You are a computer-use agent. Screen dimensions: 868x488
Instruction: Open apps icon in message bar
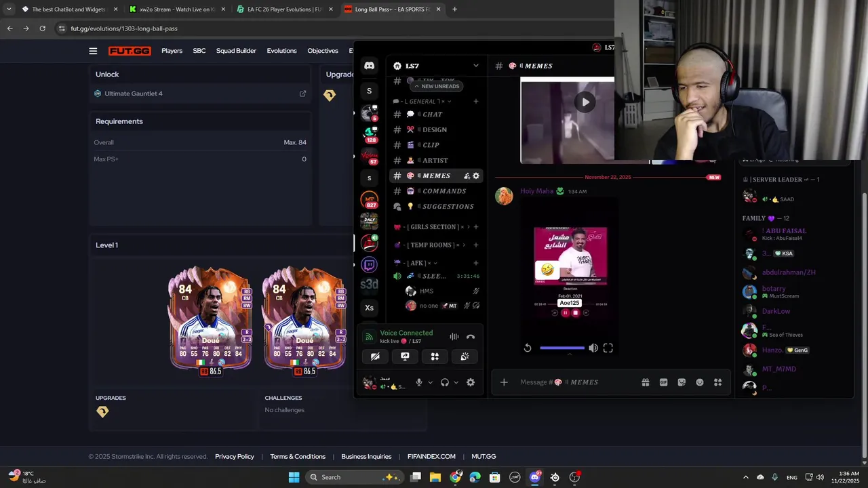pos(717,382)
